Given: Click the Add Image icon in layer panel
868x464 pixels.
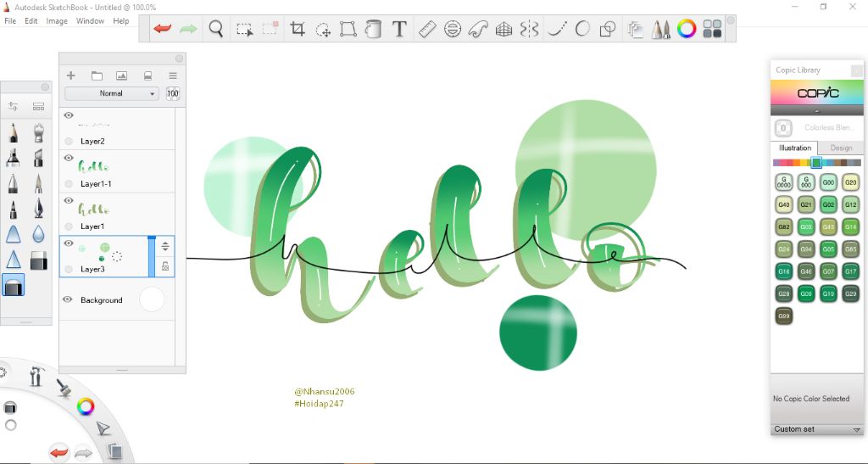Looking at the screenshot, I should pyautogui.click(x=122, y=75).
